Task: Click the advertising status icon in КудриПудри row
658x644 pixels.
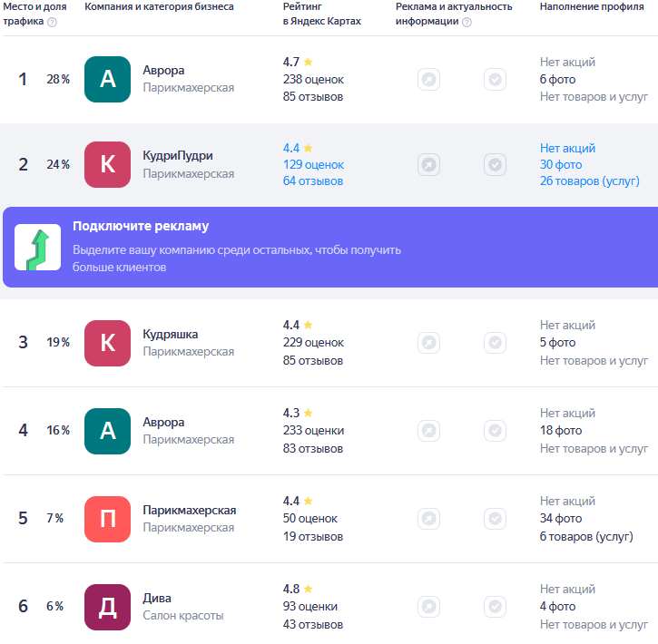Action: click(x=428, y=165)
